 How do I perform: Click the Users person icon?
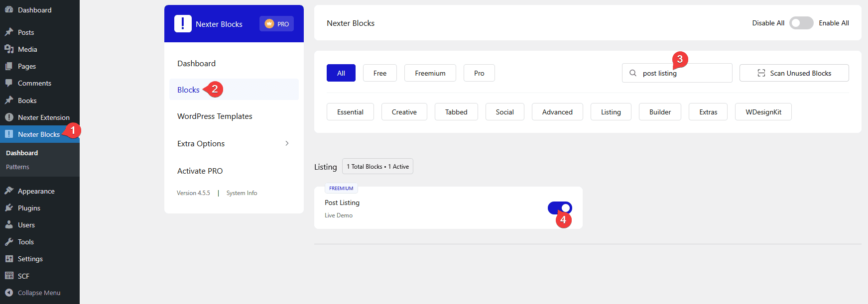[9, 225]
